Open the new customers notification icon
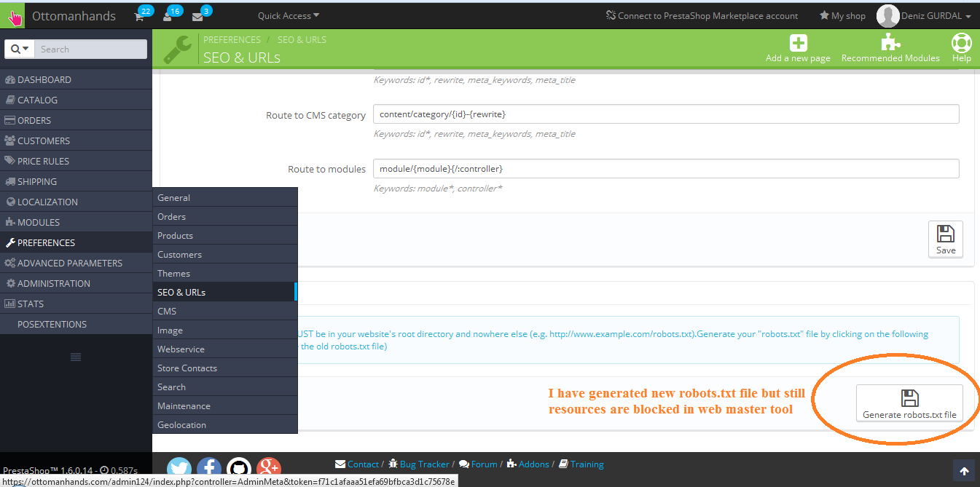 [168, 16]
